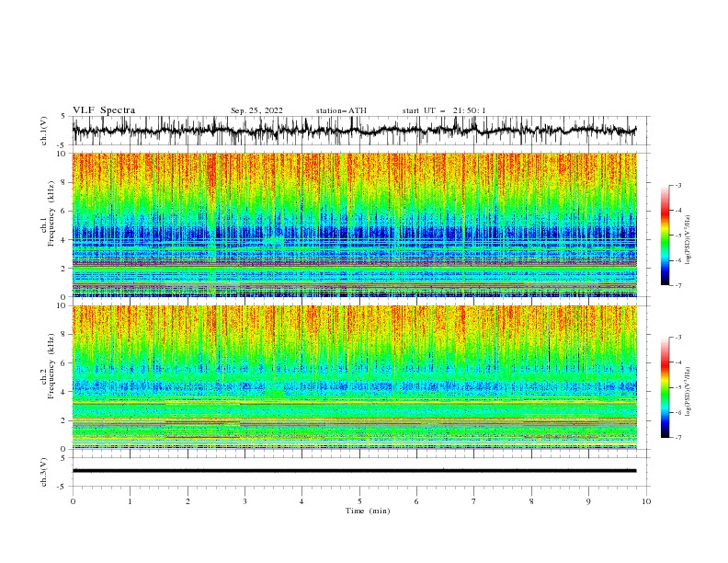Click time axis tick label "2"
Screen dimensions: 728x563
(x=188, y=501)
